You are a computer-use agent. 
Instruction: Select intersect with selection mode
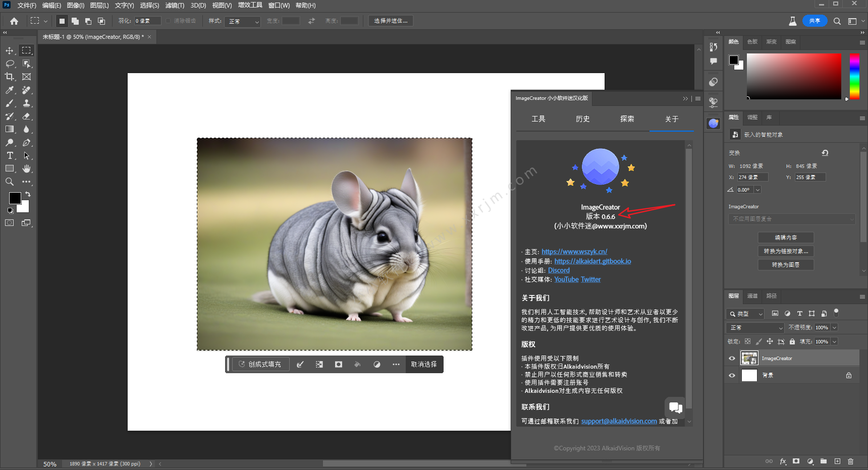[101, 21]
